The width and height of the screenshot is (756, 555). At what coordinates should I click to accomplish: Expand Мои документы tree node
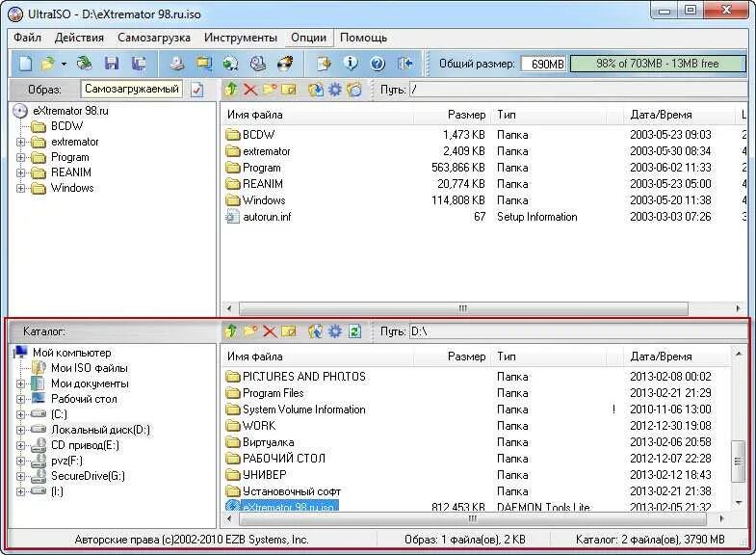[x=20, y=383]
